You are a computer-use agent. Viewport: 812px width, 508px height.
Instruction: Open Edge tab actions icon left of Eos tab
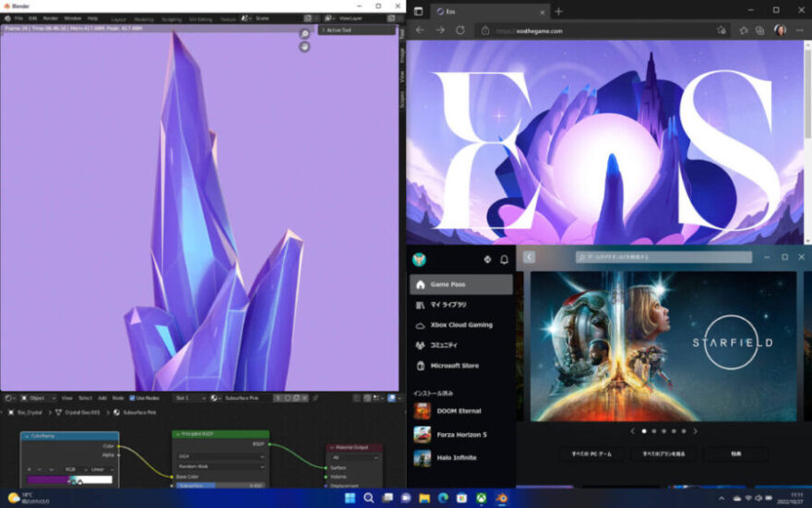click(x=418, y=11)
